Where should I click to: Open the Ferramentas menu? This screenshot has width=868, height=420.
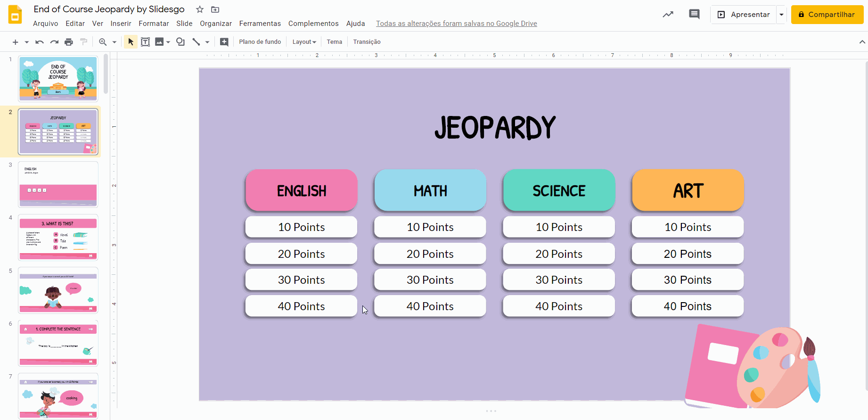coord(260,24)
